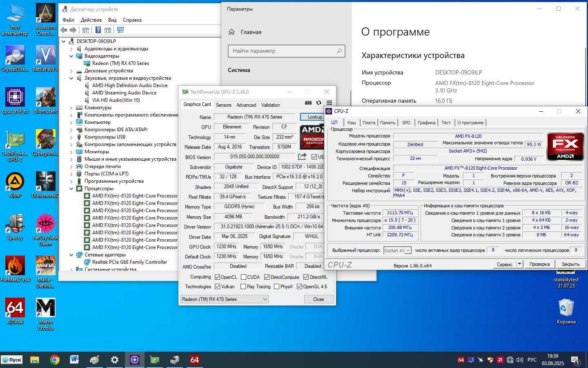The image size is (588, 368).
Task: Click Главная in the Settings window
Action: click(x=251, y=32)
